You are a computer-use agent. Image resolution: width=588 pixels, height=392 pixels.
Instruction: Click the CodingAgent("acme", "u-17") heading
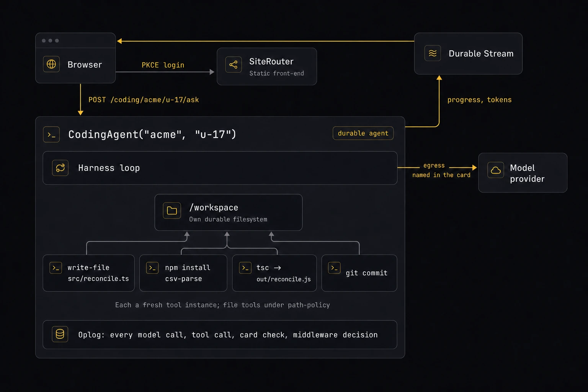click(152, 134)
